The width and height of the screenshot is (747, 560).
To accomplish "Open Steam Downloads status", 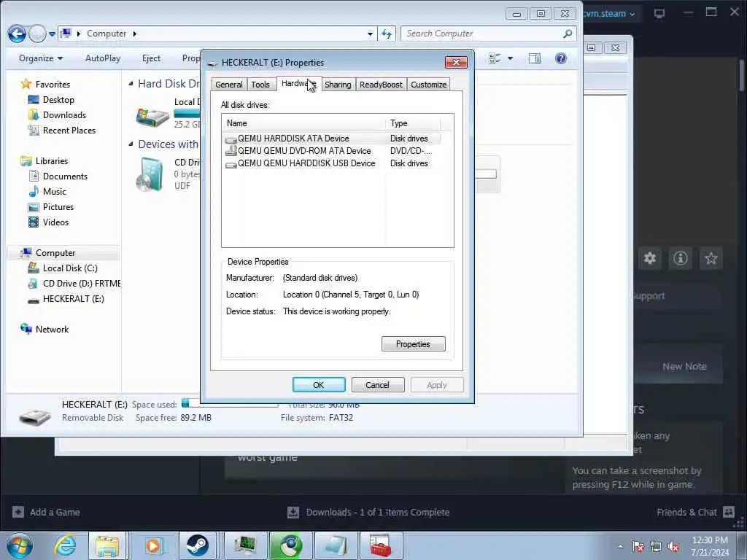I will click(368, 512).
